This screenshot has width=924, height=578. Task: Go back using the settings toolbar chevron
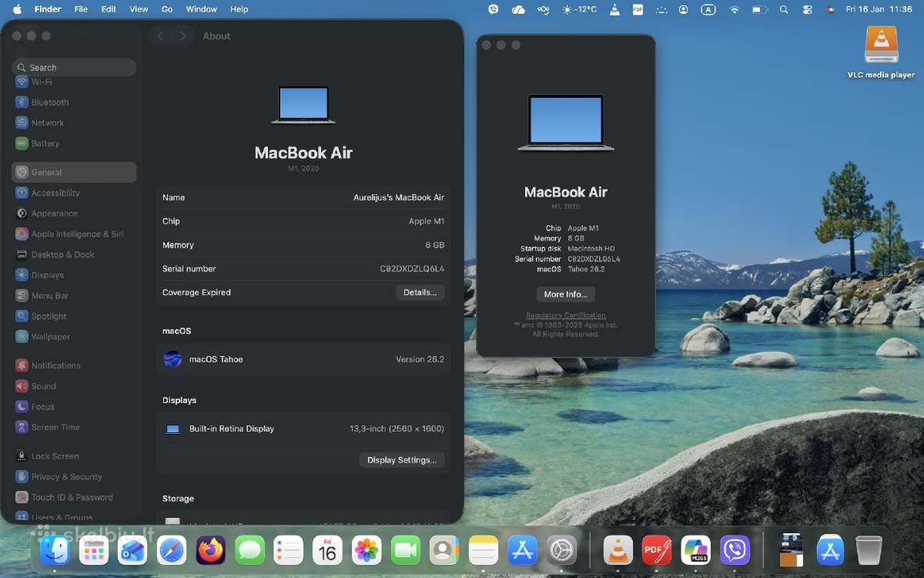(160, 36)
